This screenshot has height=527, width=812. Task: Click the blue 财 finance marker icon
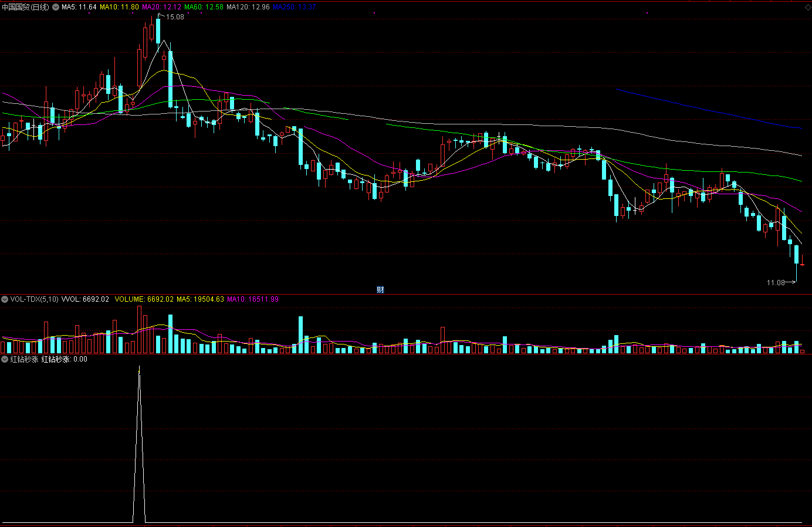pos(380,289)
